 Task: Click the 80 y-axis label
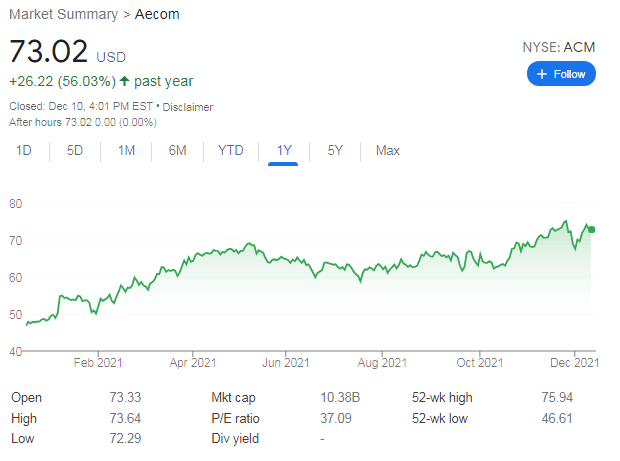pos(15,204)
